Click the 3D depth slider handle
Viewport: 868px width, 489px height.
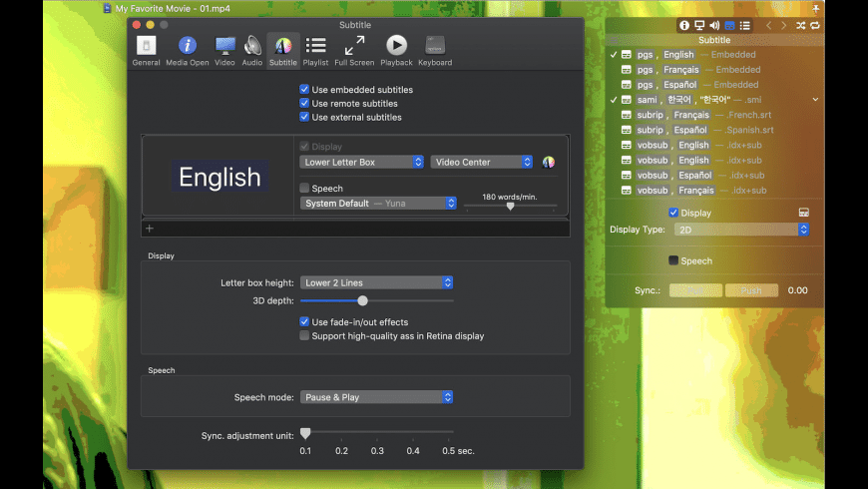pos(362,300)
